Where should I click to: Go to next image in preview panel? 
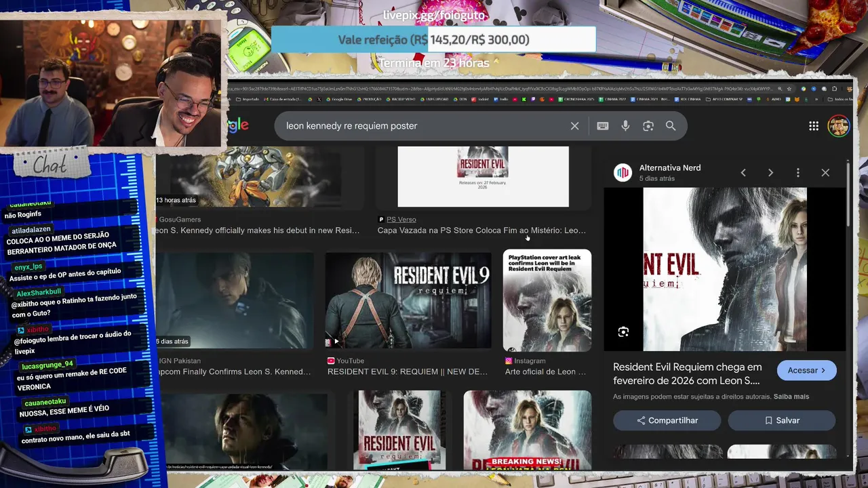[x=770, y=173]
